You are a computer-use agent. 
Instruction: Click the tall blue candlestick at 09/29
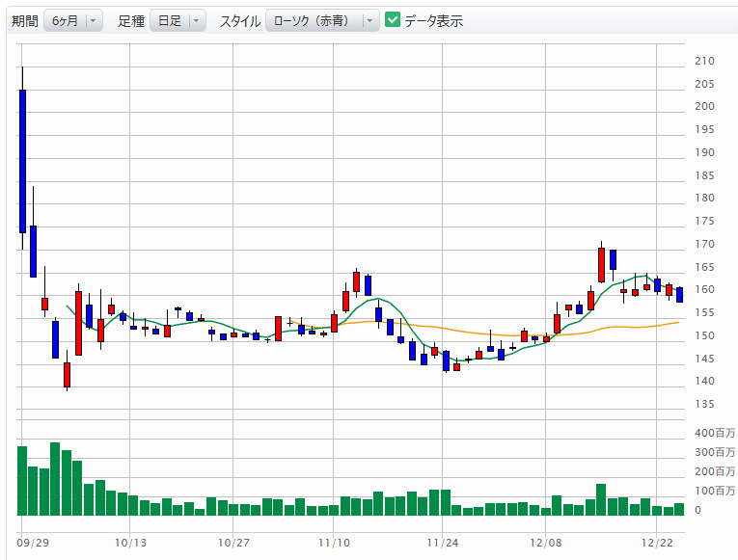pyautogui.click(x=22, y=161)
